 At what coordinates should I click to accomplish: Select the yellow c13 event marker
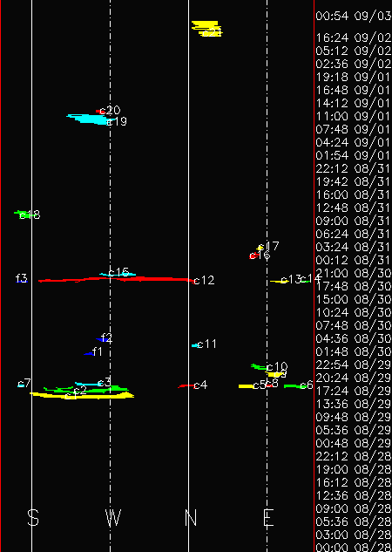tap(279, 281)
